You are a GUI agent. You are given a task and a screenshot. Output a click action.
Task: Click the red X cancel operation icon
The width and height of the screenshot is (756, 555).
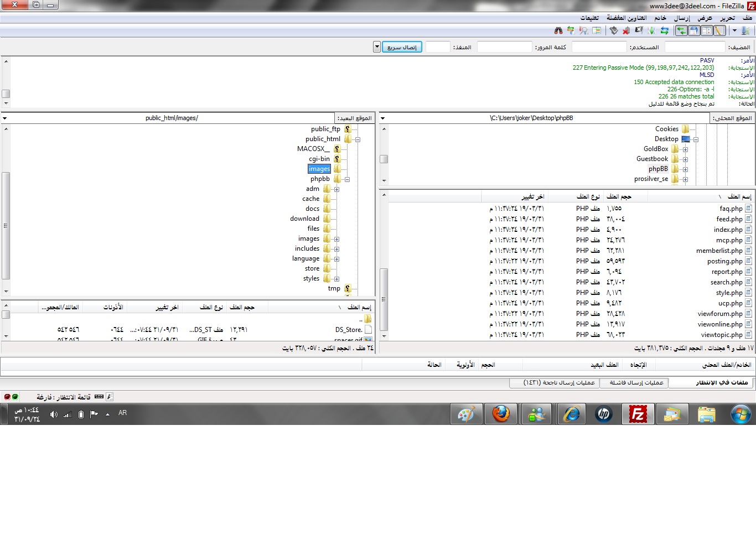tap(626, 30)
